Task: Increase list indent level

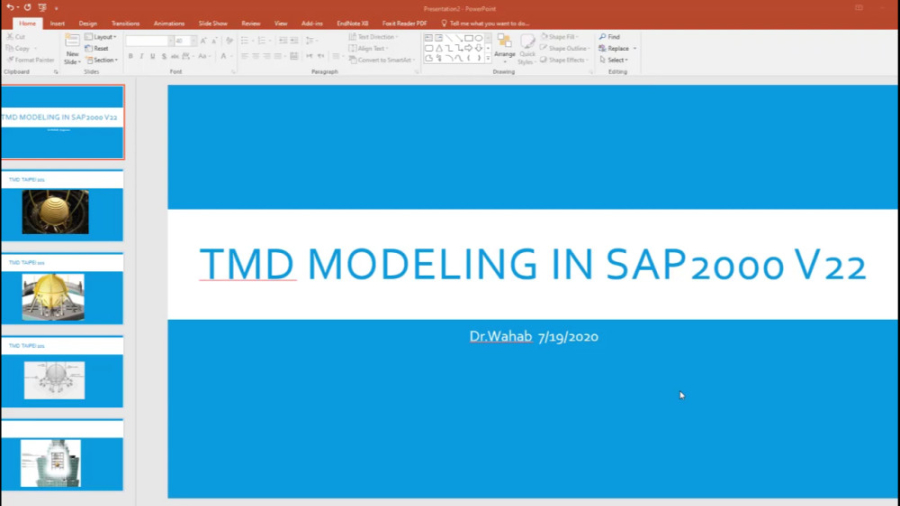Action: click(294, 41)
